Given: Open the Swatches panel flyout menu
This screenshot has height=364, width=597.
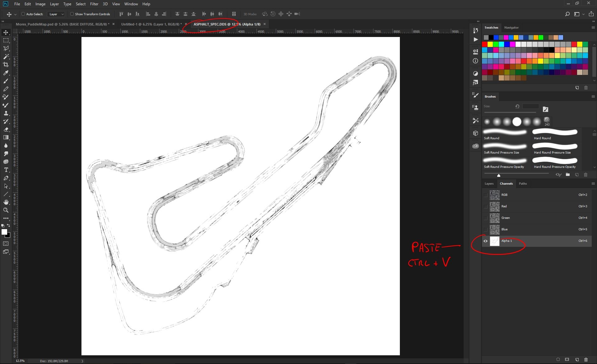Looking at the screenshot, I should 593,27.
